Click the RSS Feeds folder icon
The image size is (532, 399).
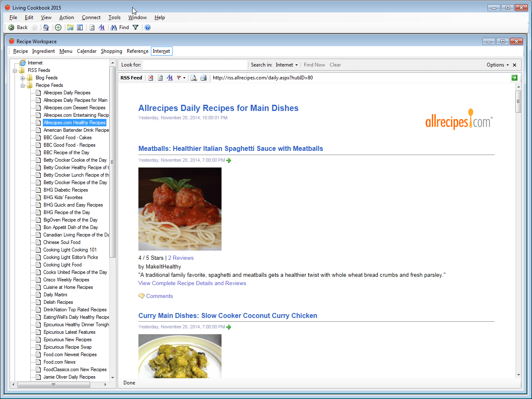coord(22,70)
